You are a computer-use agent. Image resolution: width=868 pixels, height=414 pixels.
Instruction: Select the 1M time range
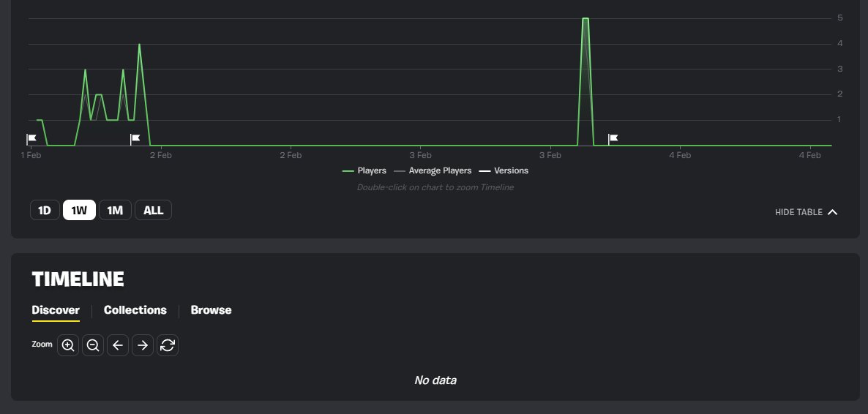115,211
